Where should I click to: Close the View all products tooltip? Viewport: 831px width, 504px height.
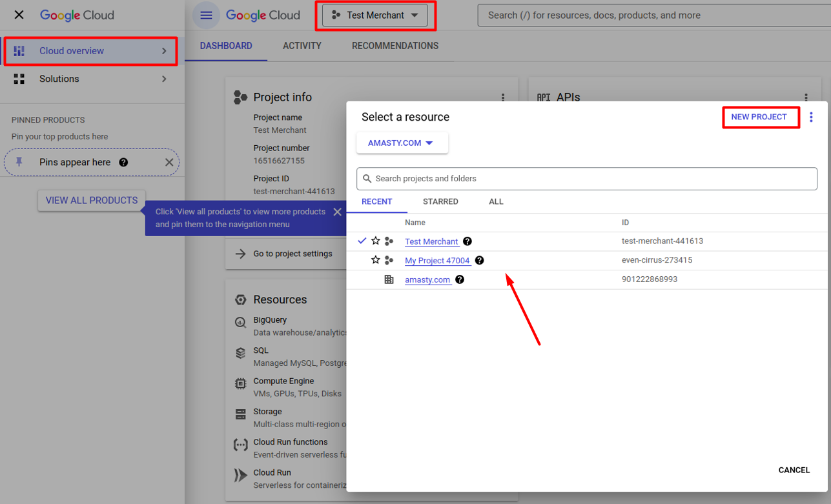point(337,212)
